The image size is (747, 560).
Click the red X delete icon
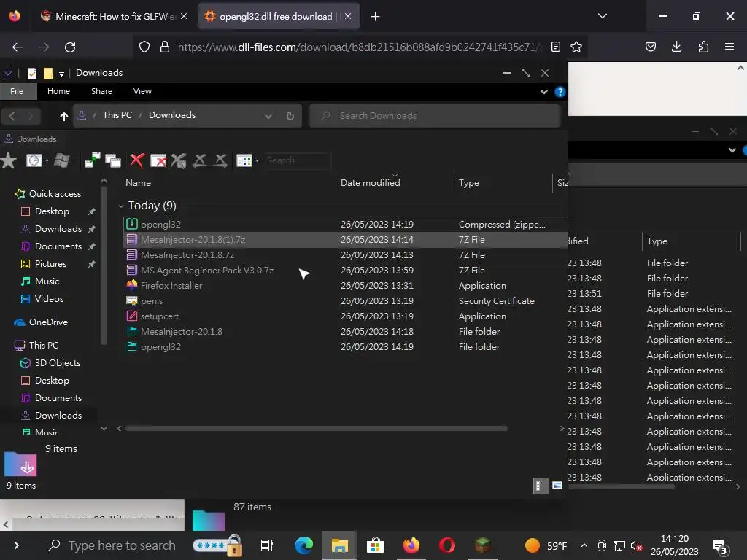(137, 160)
